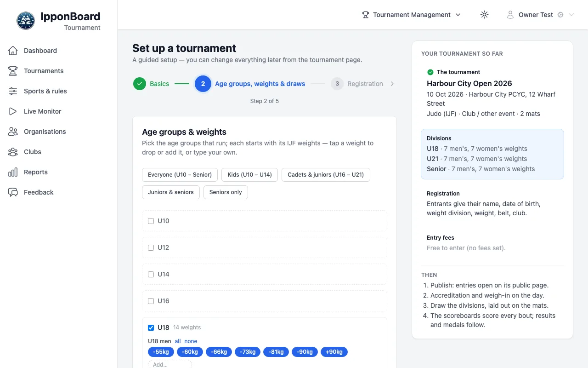The height and width of the screenshot is (368, 588).
Task: Click the group icon beside Clubs
Action: point(13,152)
